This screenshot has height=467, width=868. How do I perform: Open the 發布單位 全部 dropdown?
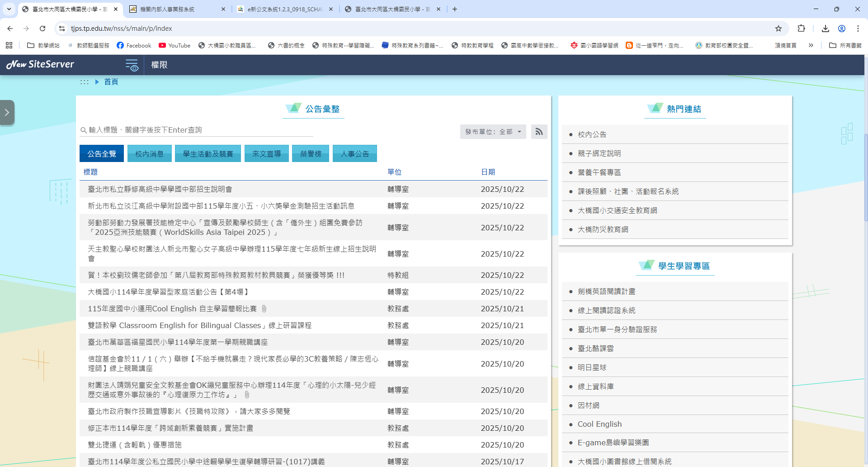tap(493, 132)
